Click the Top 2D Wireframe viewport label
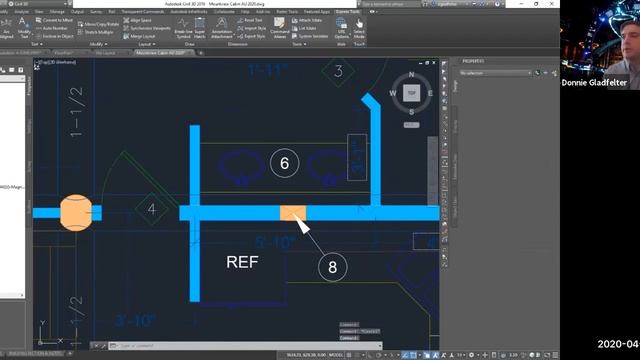Viewport: 640px width, 360px height. [x=56, y=62]
